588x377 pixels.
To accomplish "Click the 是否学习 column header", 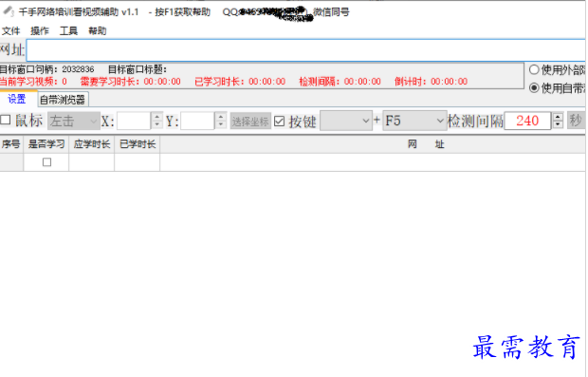I will 46,144.
